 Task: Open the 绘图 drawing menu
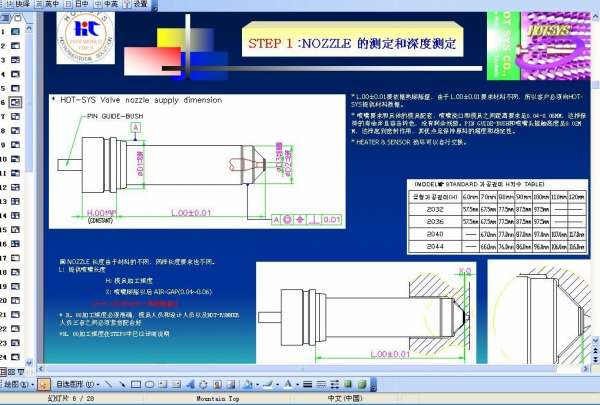pyautogui.click(x=18, y=384)
